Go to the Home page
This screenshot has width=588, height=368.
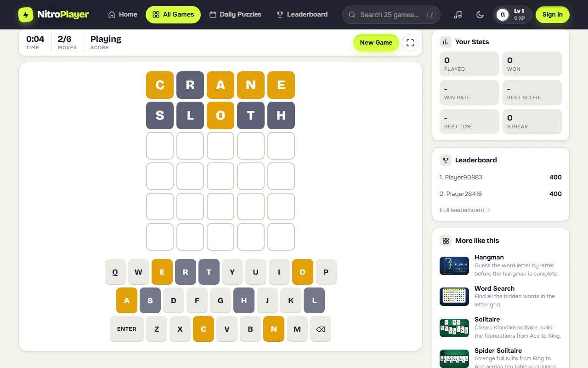[x=123, y=15]
